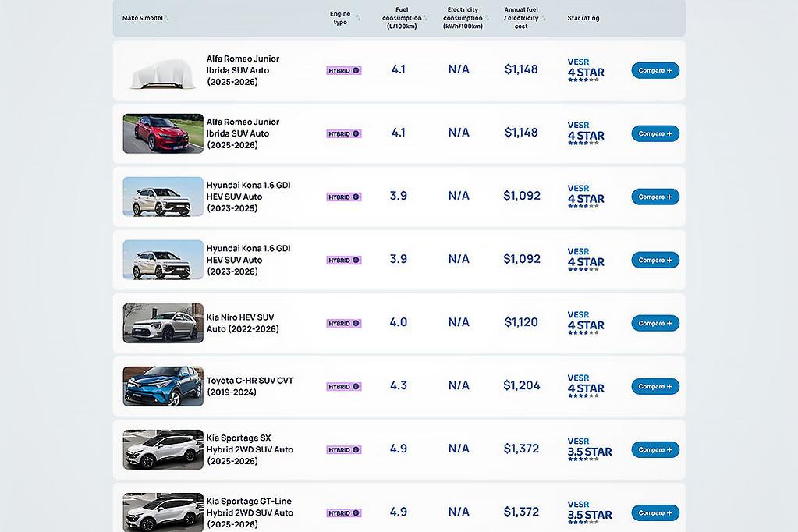Click the red Alfa Romeo Junior photo thumbnail
Viewport: 798px width, 532px height.
[162, 133]
